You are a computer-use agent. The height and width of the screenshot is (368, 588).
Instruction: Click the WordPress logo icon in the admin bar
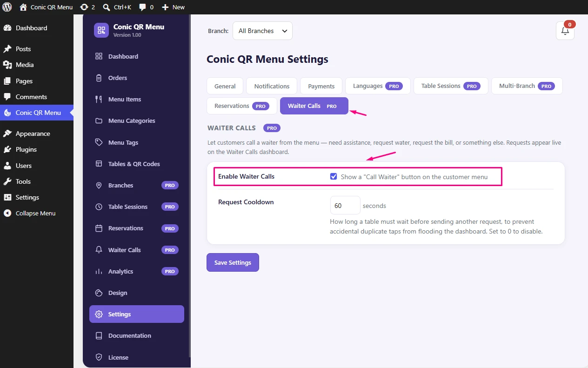point(7,7)
